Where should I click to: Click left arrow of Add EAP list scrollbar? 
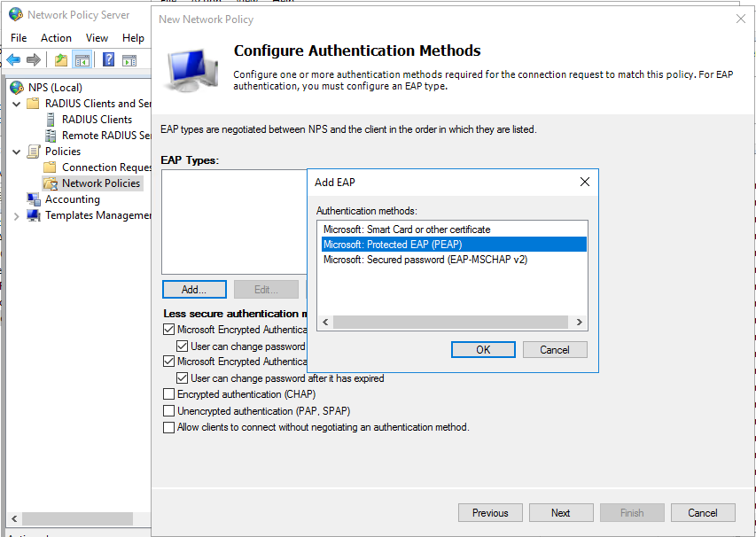point(325,322)
